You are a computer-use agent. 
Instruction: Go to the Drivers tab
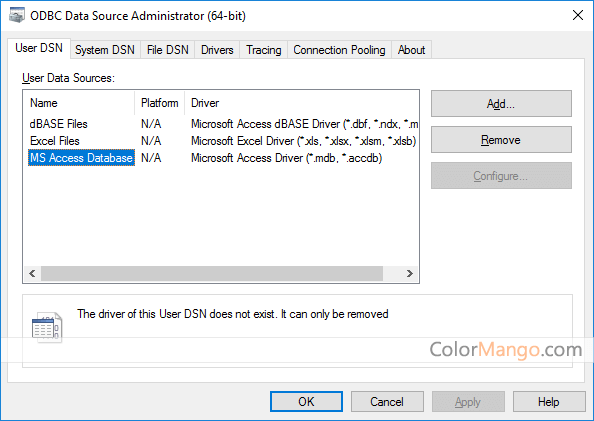click(x=217, y=50)
